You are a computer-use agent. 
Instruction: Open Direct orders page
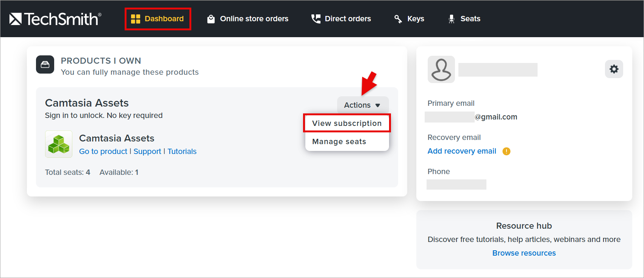pyautogui.click(x=341, y=19)
